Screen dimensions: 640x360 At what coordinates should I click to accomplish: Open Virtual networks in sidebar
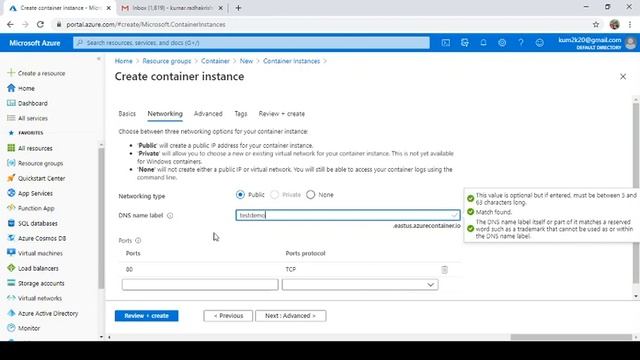pos(40,298)
